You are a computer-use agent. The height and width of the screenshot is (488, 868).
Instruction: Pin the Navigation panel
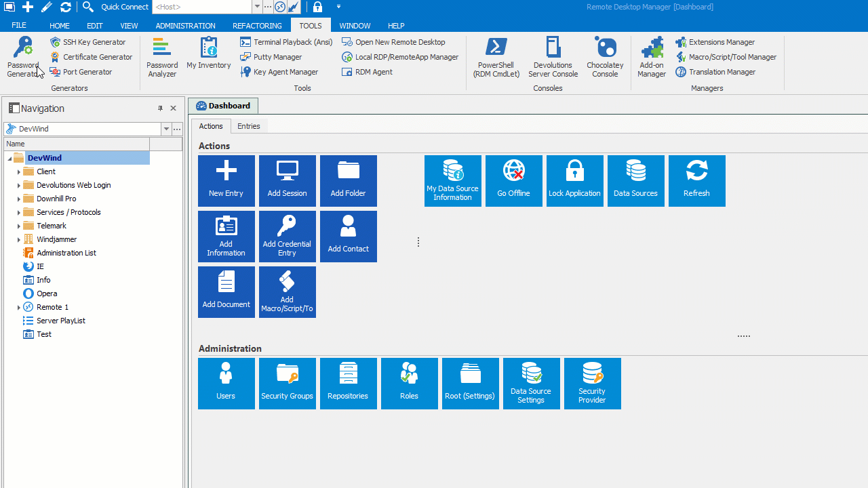[161, 108]
